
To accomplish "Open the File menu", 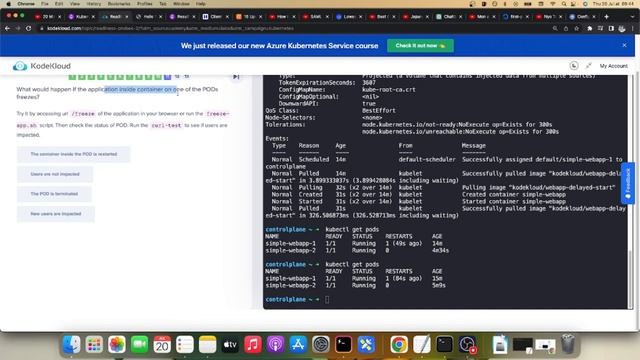I will [45, 4].
